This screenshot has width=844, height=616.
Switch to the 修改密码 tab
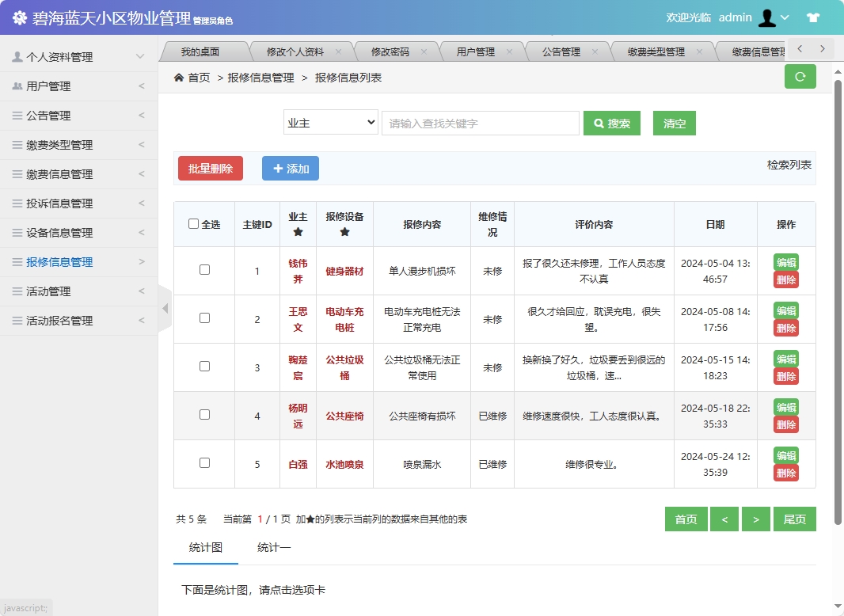(392, 49)
